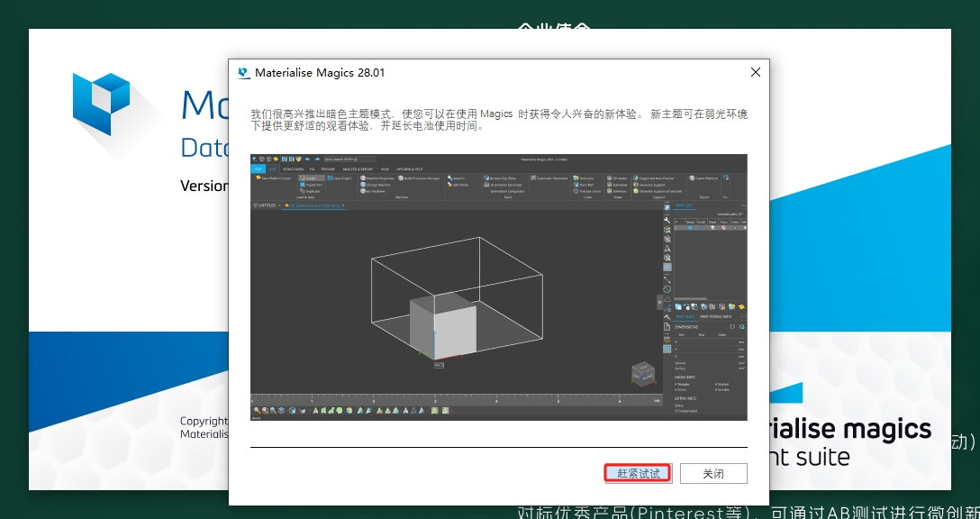Check the Select checkbox in Part List row
This screenshot has width=980, height=519.
(690, 227)
